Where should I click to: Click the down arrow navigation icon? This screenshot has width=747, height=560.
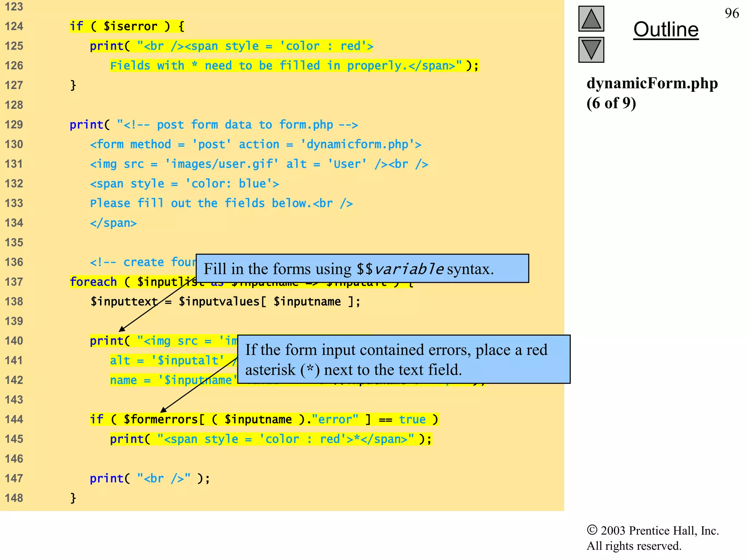pos(591,50)
